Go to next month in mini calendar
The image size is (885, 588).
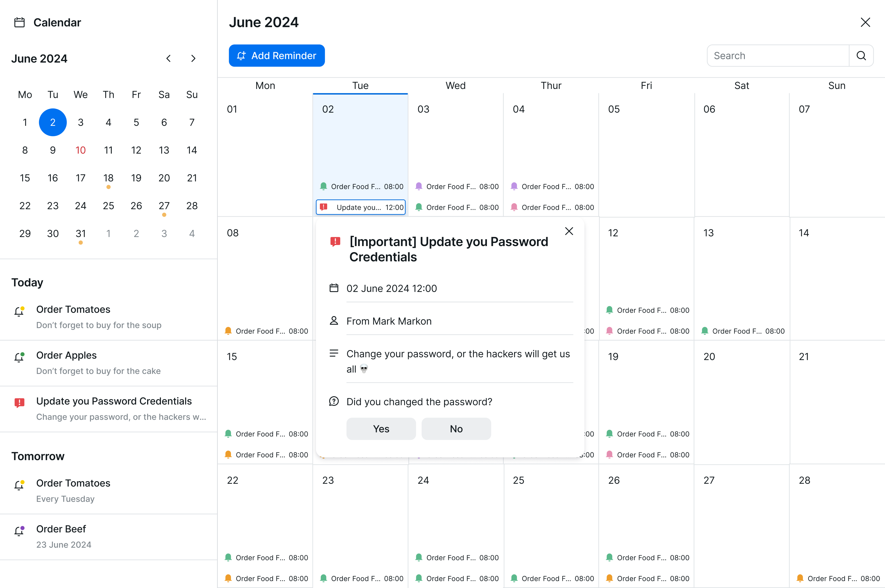pos(193,58)
